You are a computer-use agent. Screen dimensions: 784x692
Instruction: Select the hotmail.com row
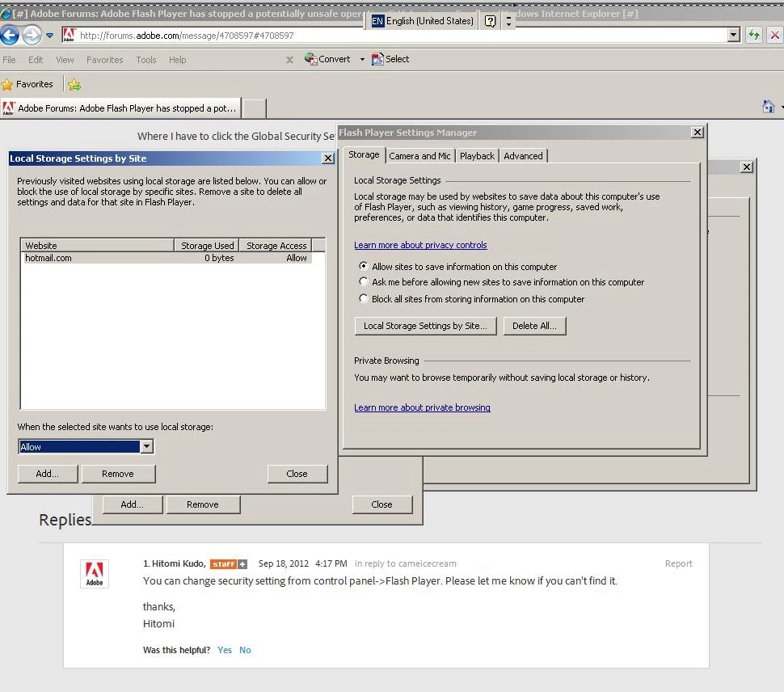[x=166, y=258]
